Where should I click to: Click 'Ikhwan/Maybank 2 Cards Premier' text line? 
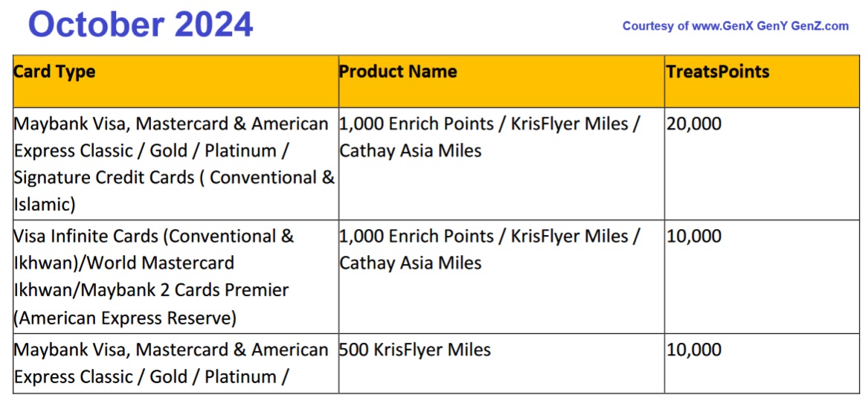151,290
